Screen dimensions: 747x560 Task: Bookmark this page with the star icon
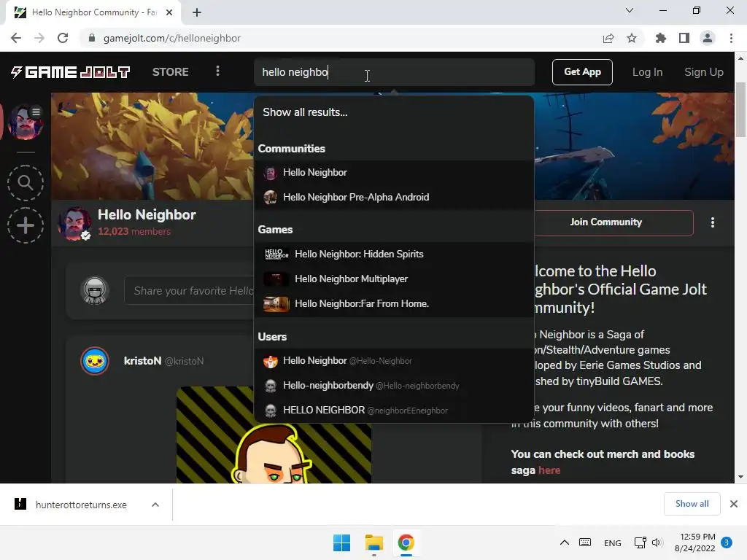click(x=632, y=38)
